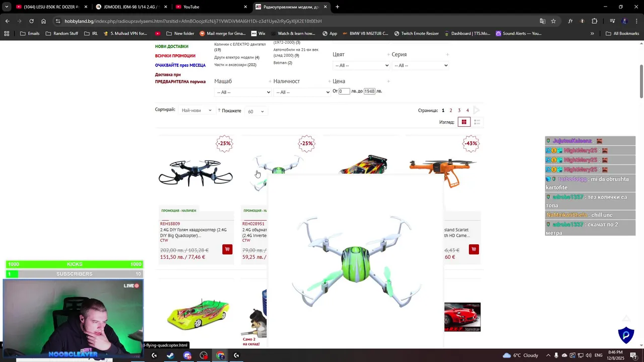
Task: Click the blue shield privacy badge
Action: [x=626, y=335]
